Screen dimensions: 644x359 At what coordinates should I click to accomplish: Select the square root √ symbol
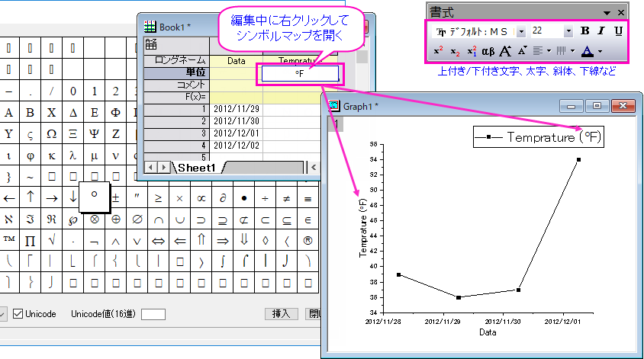51,241
